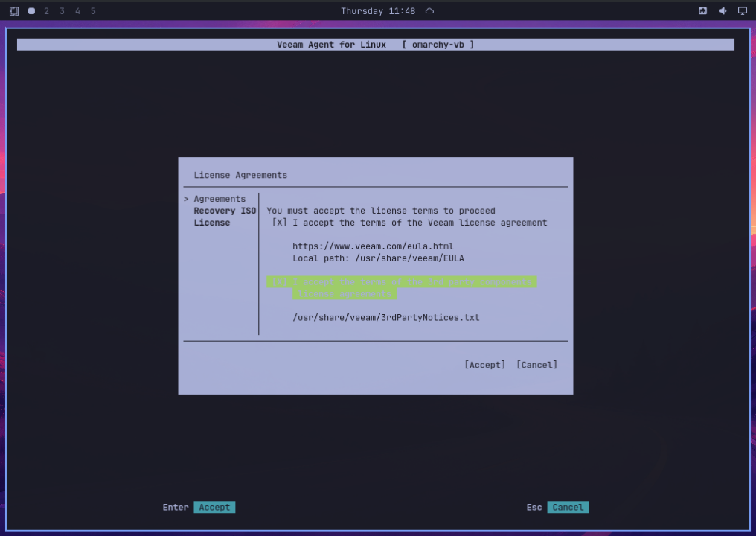Open the display/network tray icon

click(x=743, y=11)
